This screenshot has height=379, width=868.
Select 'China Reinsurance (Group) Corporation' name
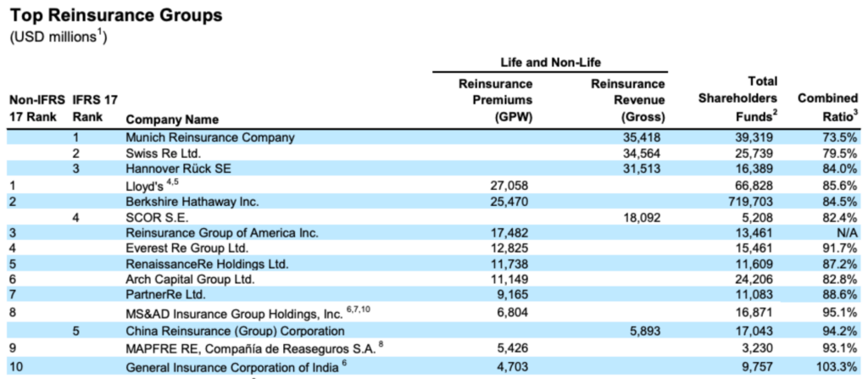(x=236, y=332)
